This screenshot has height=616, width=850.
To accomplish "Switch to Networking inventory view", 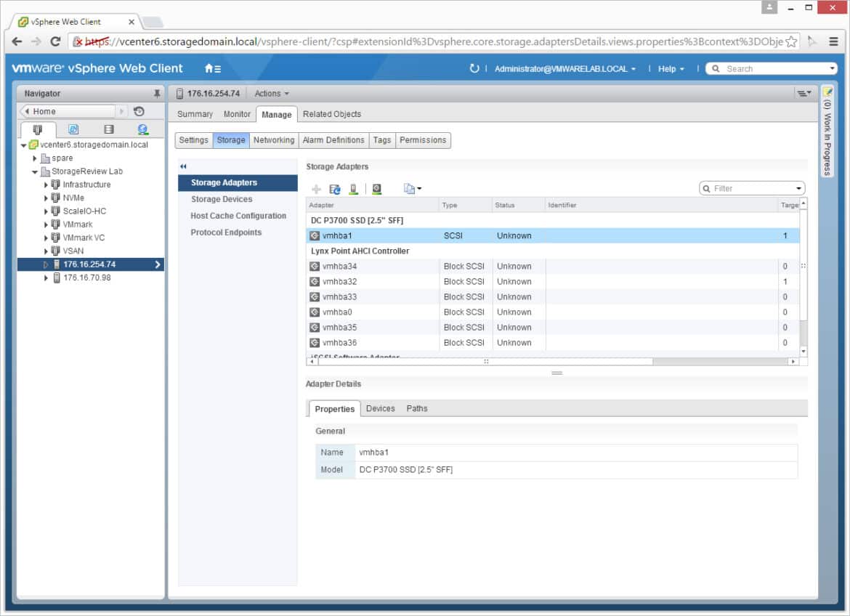I will (142, 129).
